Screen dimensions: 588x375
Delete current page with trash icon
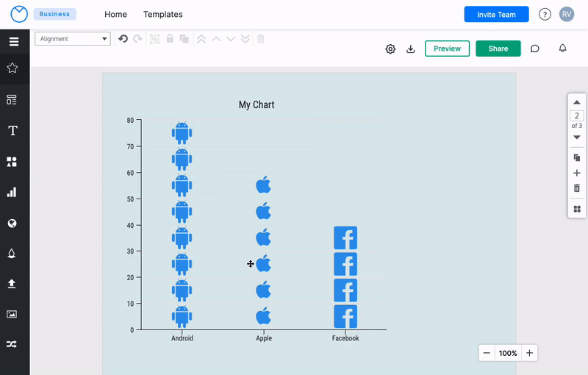[577, 188]
